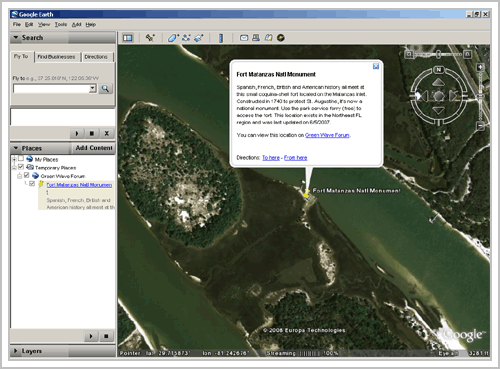Click the Add Content button

(x=94, y=148)
